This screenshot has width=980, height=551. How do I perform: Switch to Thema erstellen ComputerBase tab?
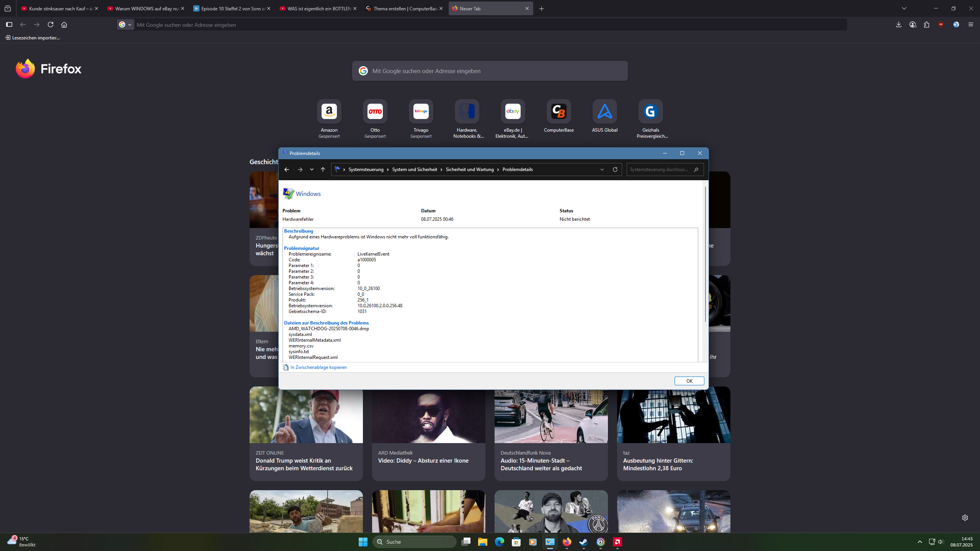coord(402,8)
